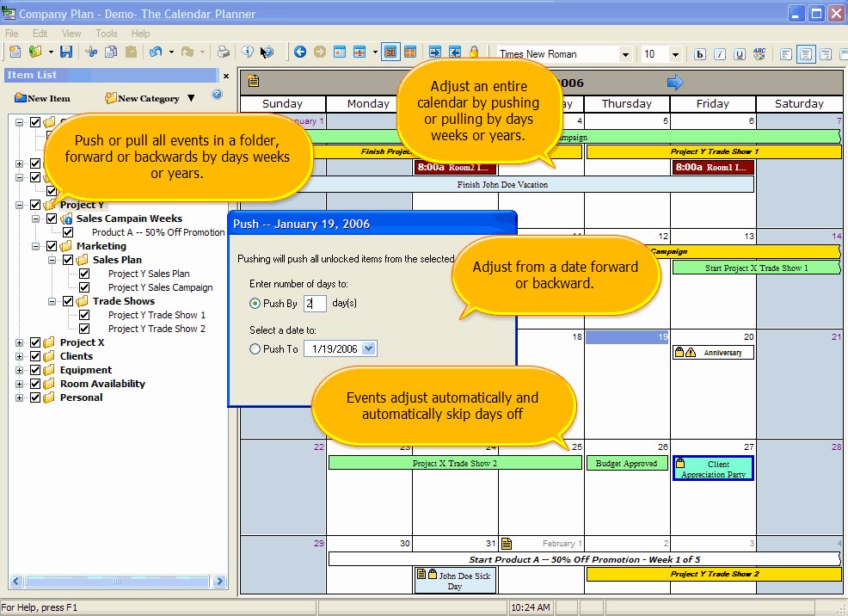Click the help icon in Item List panel
This screenshot has height=616, width=848.
coord(217,94)
